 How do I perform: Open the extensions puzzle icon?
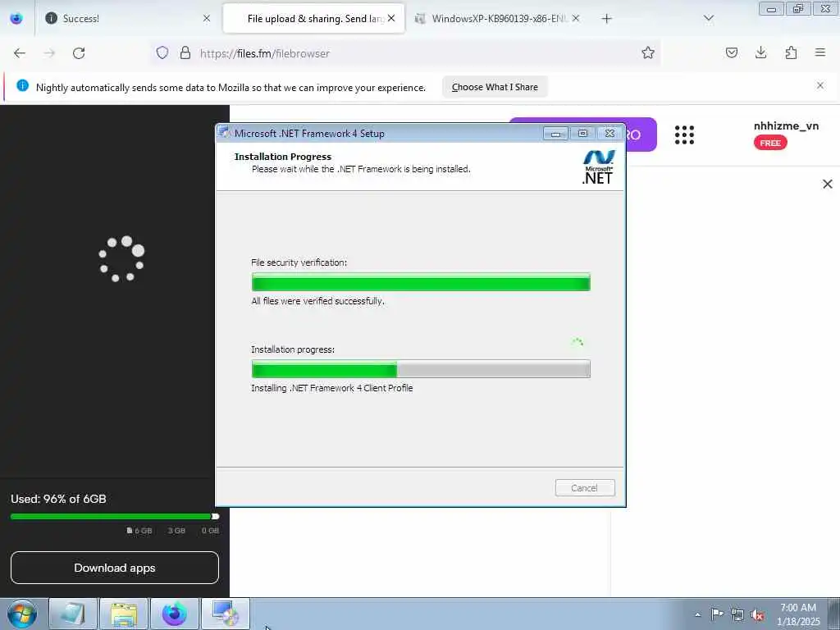[791, 52]
